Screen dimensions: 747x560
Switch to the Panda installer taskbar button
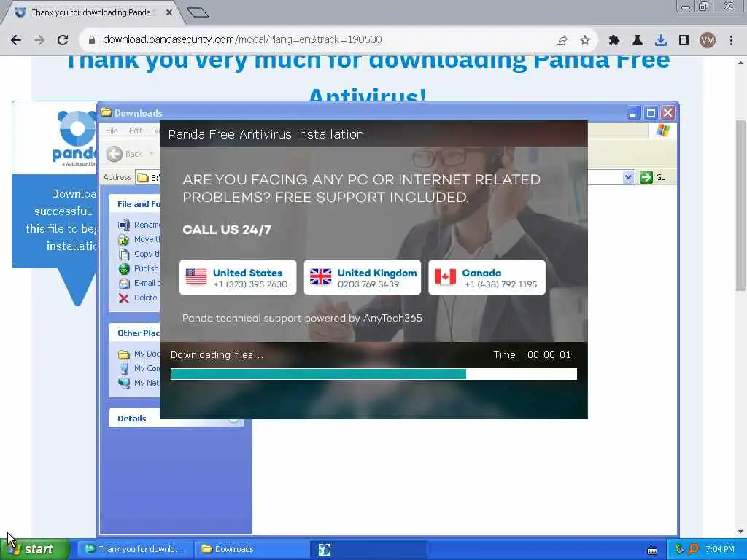click(x=369, y=549)
